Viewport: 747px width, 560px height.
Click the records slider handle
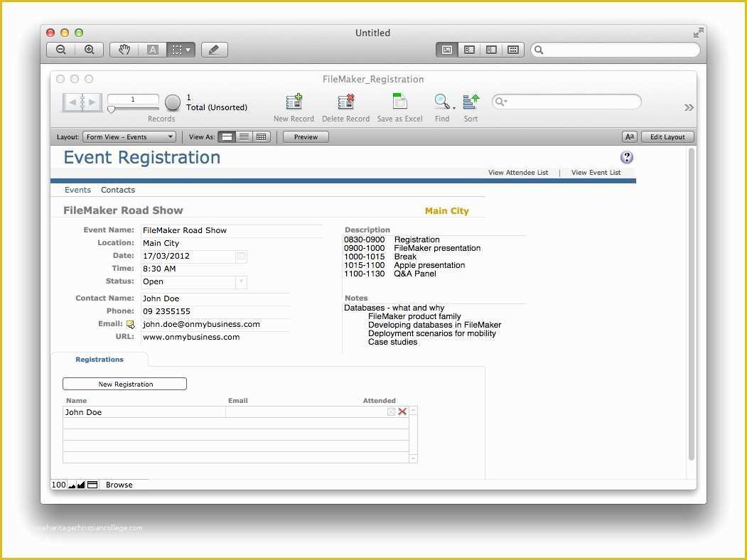(x=111, y=109)
